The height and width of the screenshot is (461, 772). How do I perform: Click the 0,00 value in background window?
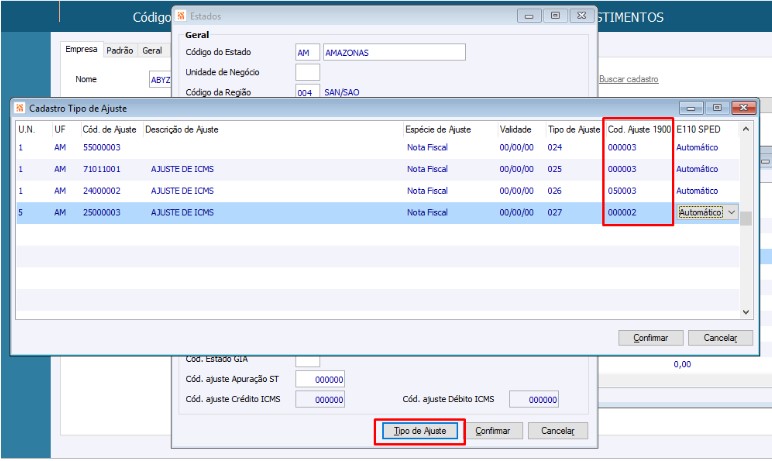[682, 364]
